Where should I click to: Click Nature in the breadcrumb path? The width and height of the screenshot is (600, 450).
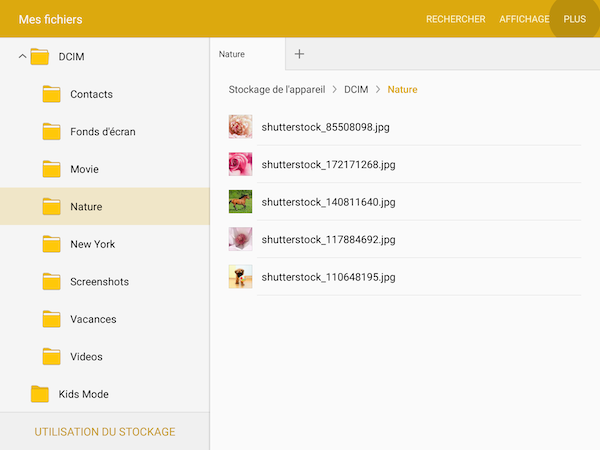click(x=403, y=90)
